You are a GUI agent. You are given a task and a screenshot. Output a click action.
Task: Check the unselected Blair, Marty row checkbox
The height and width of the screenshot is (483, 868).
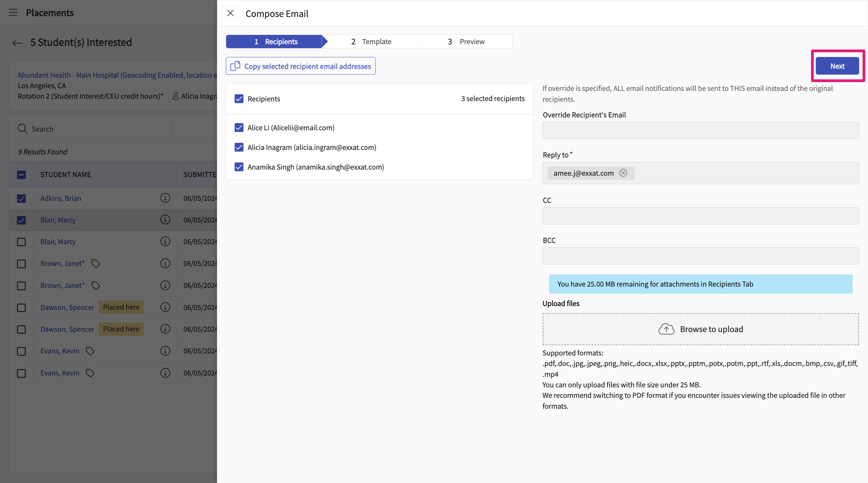point(21,242)
